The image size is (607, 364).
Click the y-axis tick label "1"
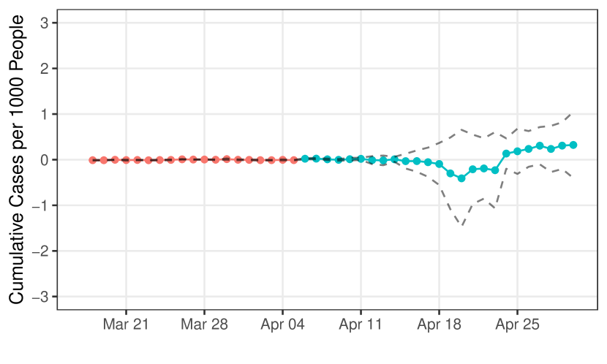click(45, 114)
